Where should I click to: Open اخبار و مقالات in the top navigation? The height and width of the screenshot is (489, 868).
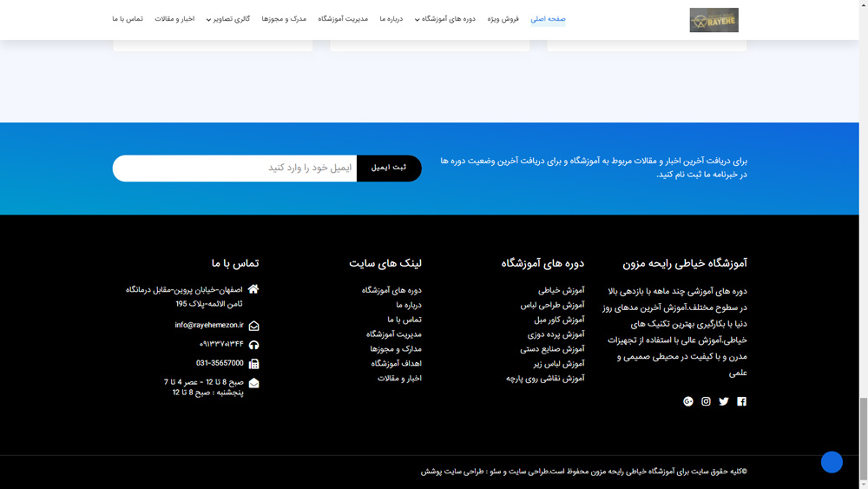[174, 19]
